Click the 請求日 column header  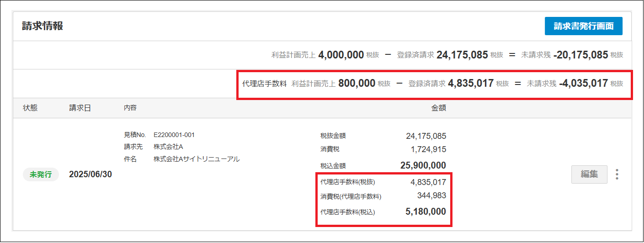point(80,108)
